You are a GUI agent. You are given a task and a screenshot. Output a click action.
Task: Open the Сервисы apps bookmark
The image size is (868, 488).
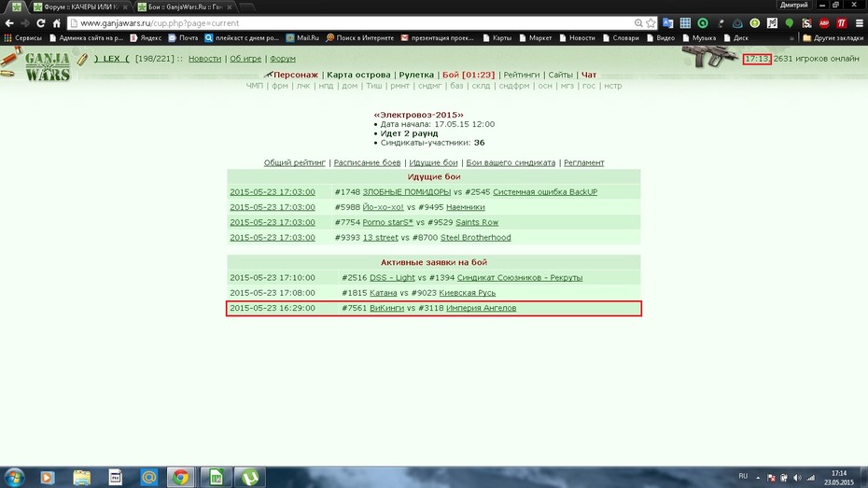[22, 38]
